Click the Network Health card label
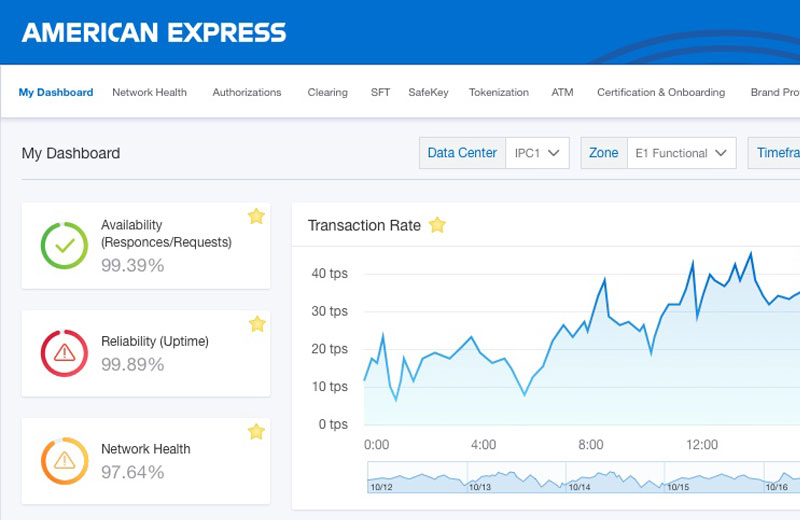The height and width of the screenshot is (520, 800). [146, 449]
